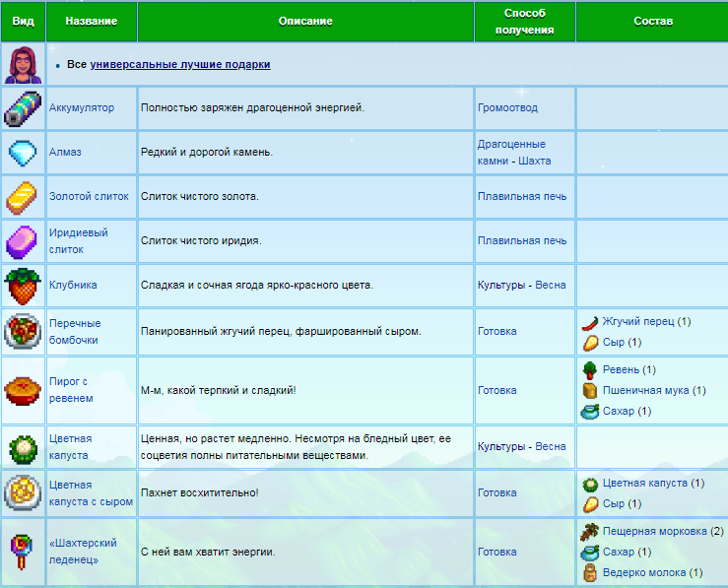728x588 pixels.
Task: Open Жгучий перец ingredient link
Action: (638, 321)
